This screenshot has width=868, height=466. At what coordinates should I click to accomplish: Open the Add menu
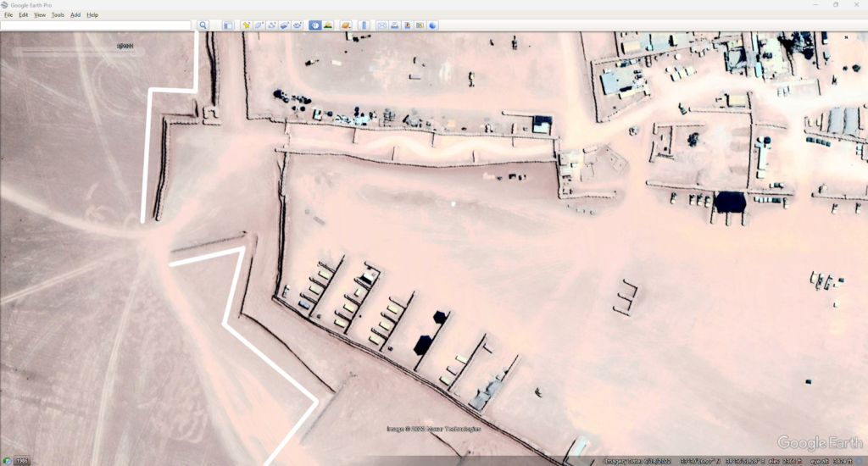(75, 14)
